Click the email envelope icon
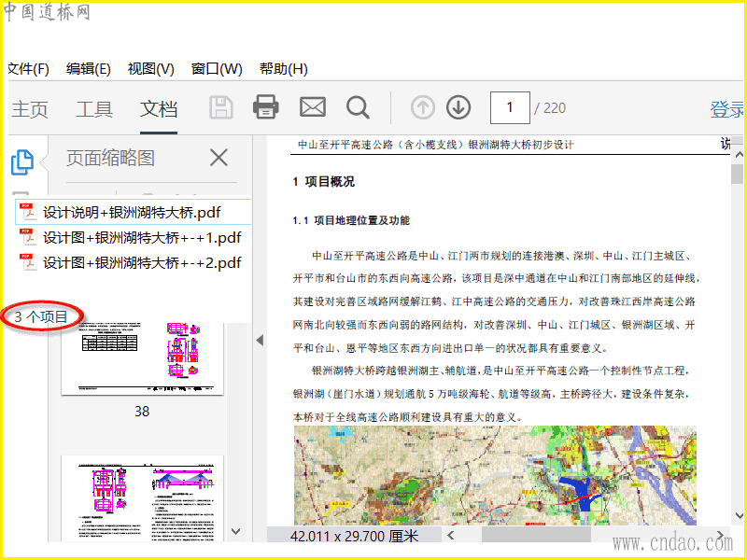This screenshot has width=747, height=560. click(x=312, y=107)
